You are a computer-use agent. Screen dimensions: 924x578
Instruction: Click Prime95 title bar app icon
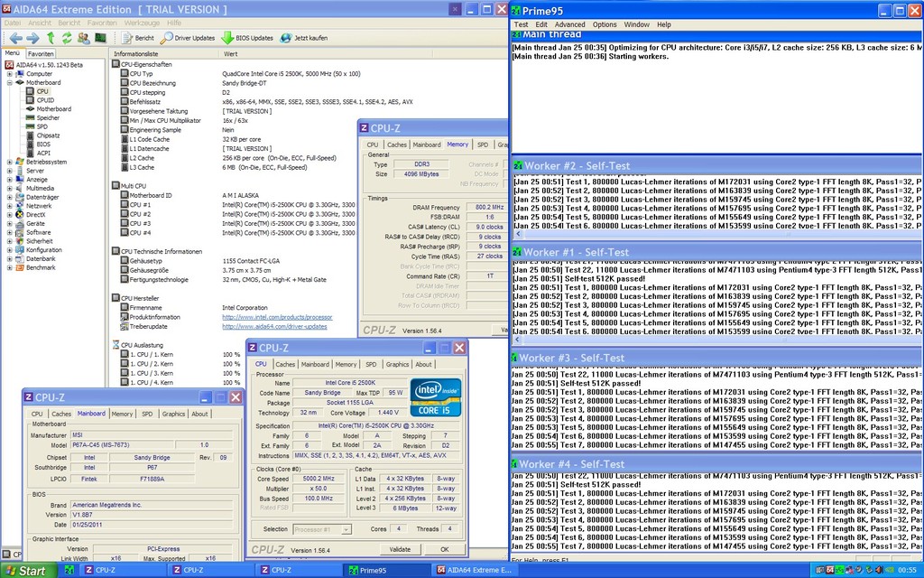pos(515,10)
